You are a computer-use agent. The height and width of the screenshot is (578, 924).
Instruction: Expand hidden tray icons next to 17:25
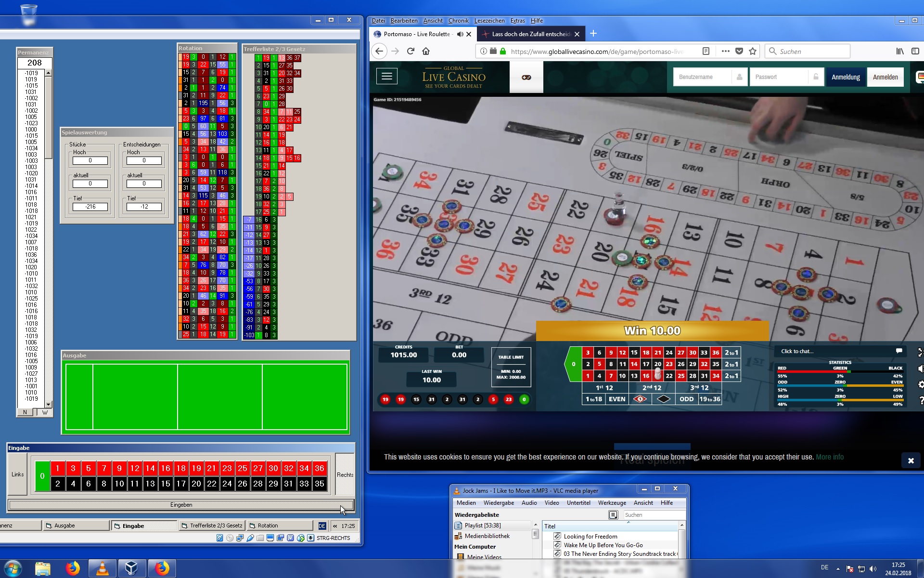[335, 526]
